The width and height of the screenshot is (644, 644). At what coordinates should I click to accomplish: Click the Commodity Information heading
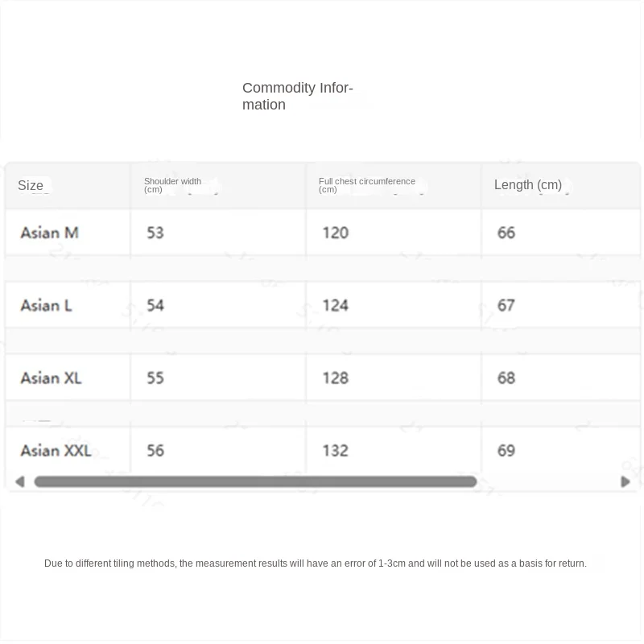pos(298,96)
